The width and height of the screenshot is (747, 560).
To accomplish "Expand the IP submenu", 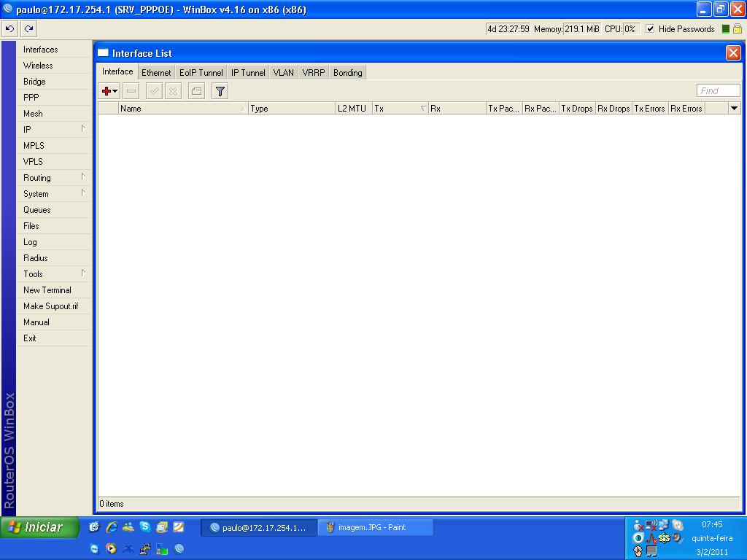I will pos(83,129).
